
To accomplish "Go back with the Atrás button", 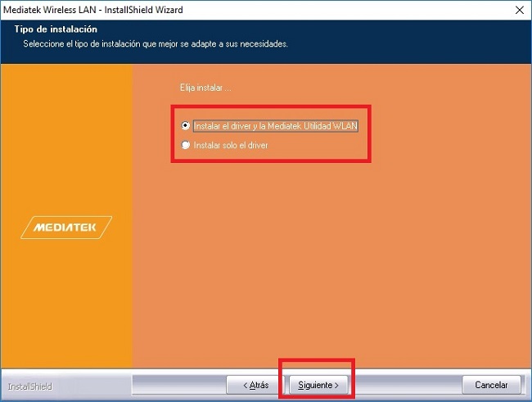I will coord(255,385).
